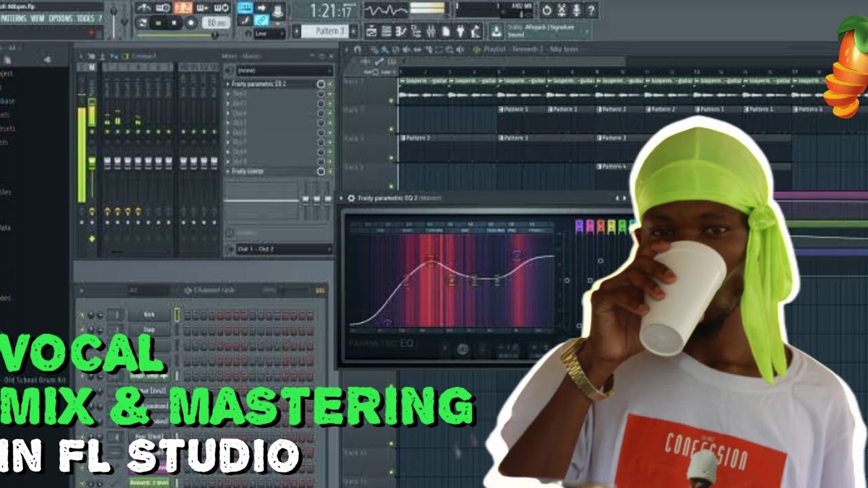The image size is (868, 488).
Task: Go to next pattern arrow beside Pattern 3
Action: (353, 31)
